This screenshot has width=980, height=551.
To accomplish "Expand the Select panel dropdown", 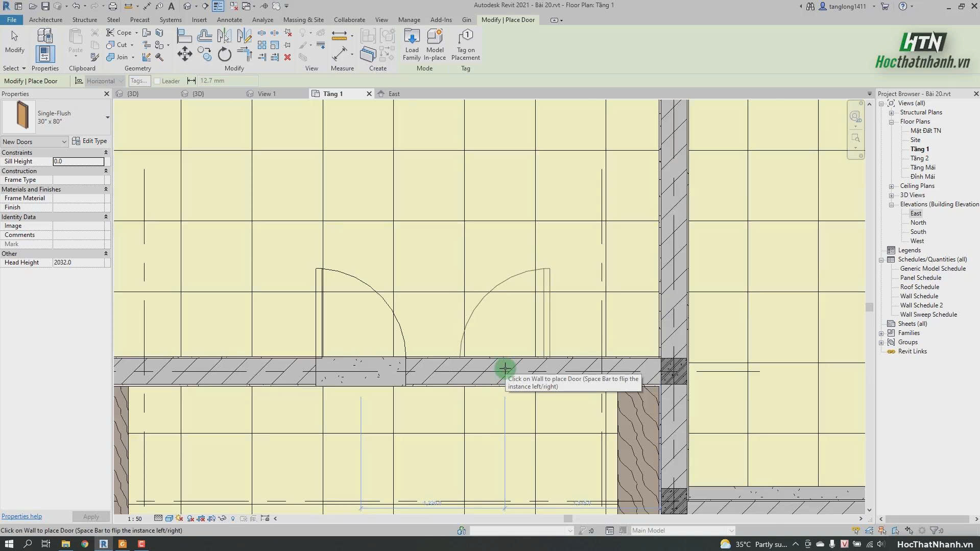I will (14, 68).
